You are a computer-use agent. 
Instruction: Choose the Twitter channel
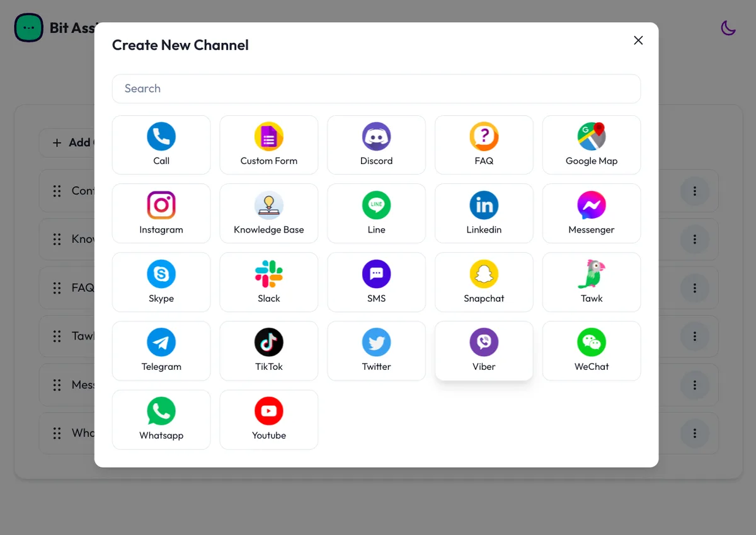tap(377, 351)
